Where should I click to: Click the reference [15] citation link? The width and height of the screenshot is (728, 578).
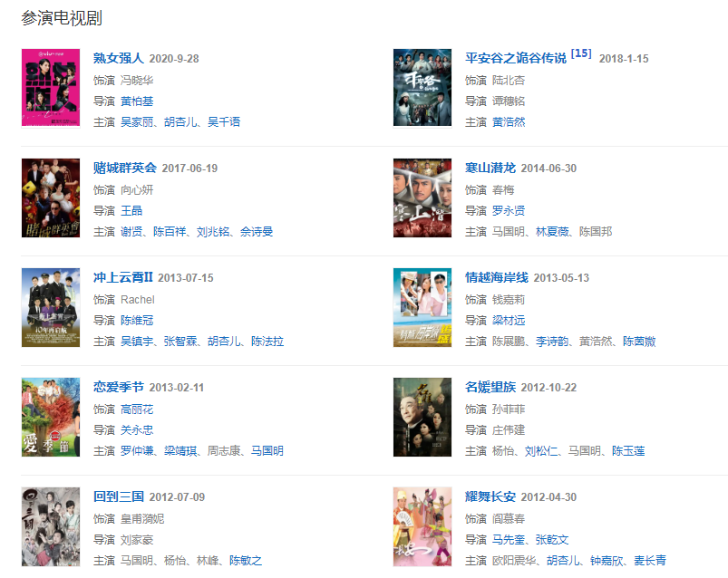pyautogui.click(x=581, y=53)
